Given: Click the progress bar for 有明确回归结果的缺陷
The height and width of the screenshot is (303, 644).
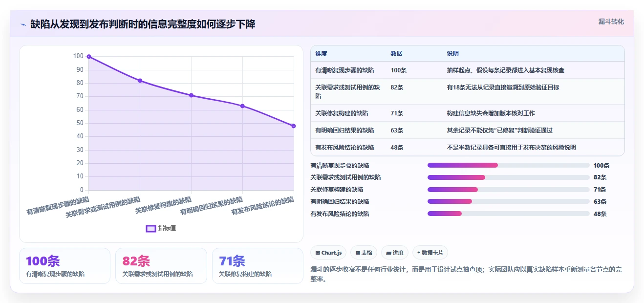Looking at the screenshot, I should [x=509, y=201].
